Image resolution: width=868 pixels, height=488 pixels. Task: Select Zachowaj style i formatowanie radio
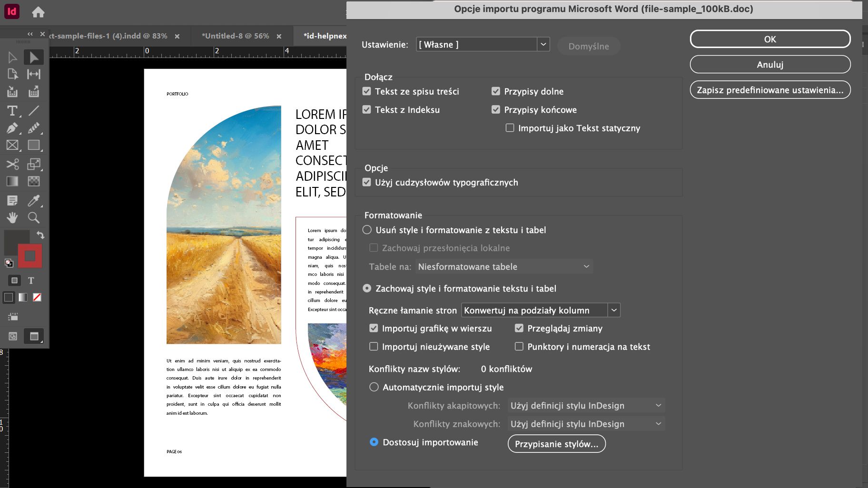point(367,288)
